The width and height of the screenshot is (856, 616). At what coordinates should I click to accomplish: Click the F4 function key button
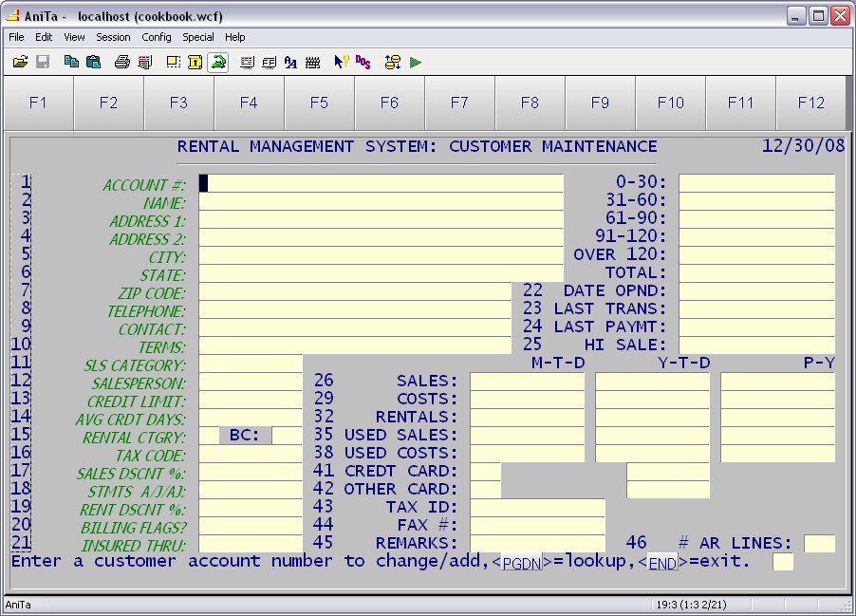tap(249, 103)
